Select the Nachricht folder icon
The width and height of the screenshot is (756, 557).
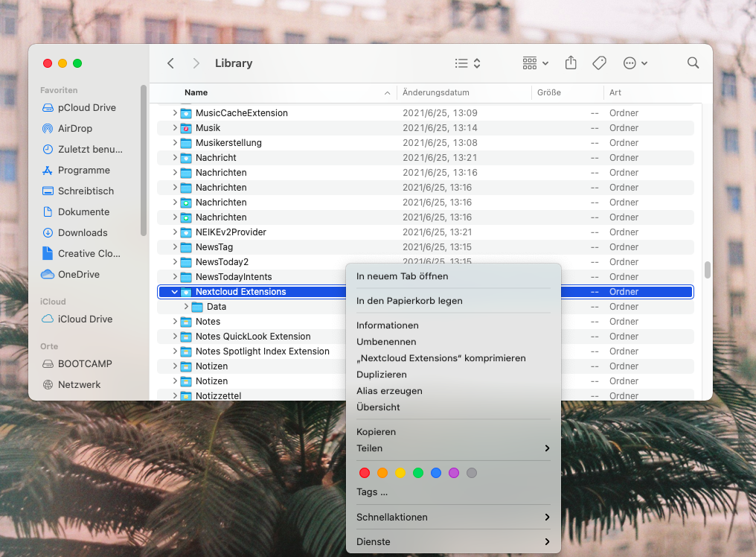point(185,158)
